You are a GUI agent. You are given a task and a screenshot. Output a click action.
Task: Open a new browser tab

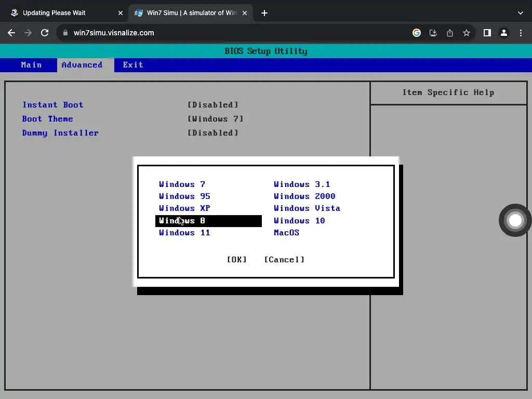pyautogui.click(x=264, y=13)
